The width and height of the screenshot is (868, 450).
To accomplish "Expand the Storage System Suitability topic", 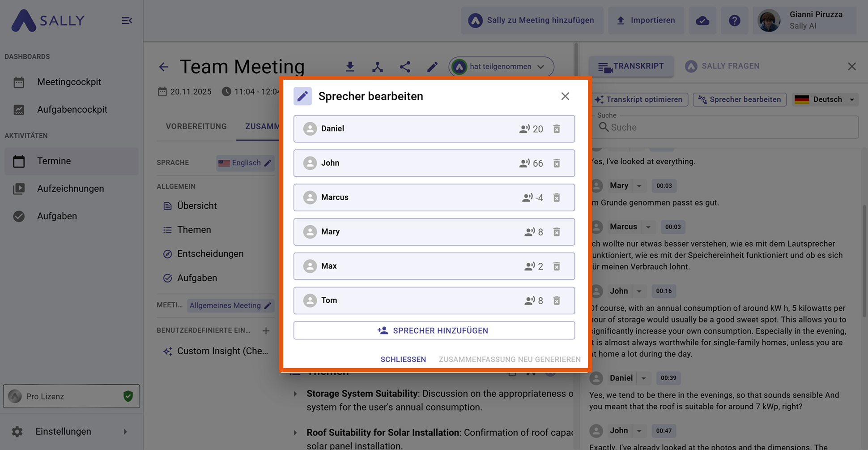I will coord(295,394).
